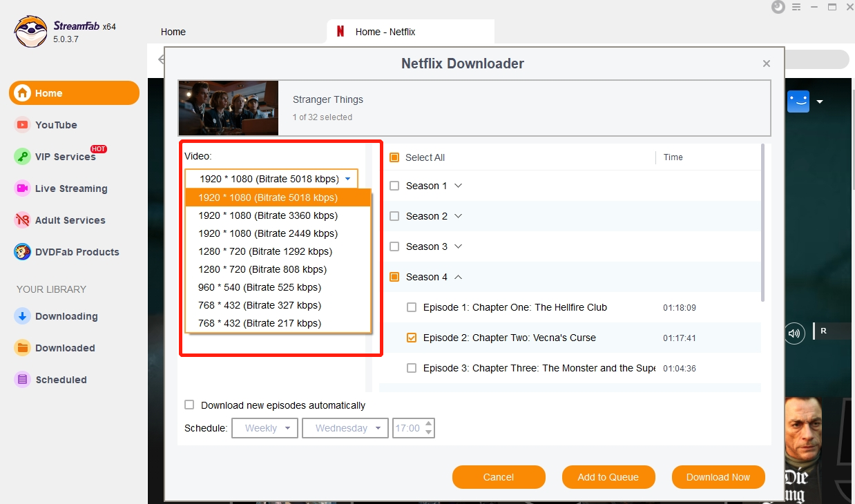855x504 pixels.
Task: Open the Netflix profile dropdown arrow
Action: pos(820,102)
